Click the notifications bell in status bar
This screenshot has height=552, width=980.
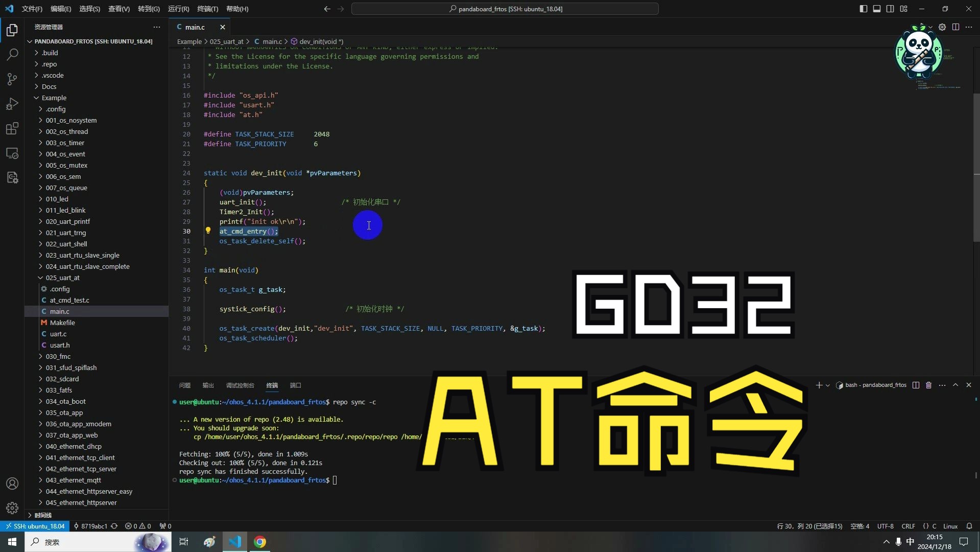pyautogui.click(x=969, y=526)
